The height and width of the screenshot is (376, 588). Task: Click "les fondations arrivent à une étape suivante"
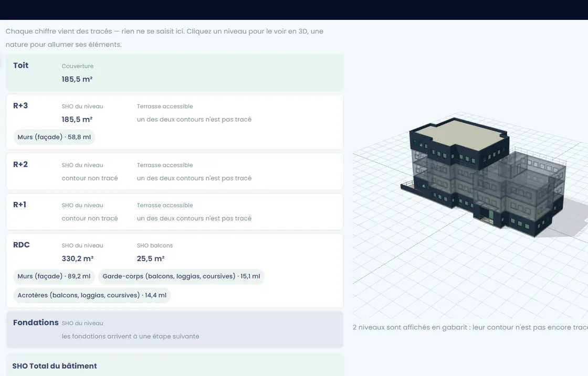tap(131, 336)
